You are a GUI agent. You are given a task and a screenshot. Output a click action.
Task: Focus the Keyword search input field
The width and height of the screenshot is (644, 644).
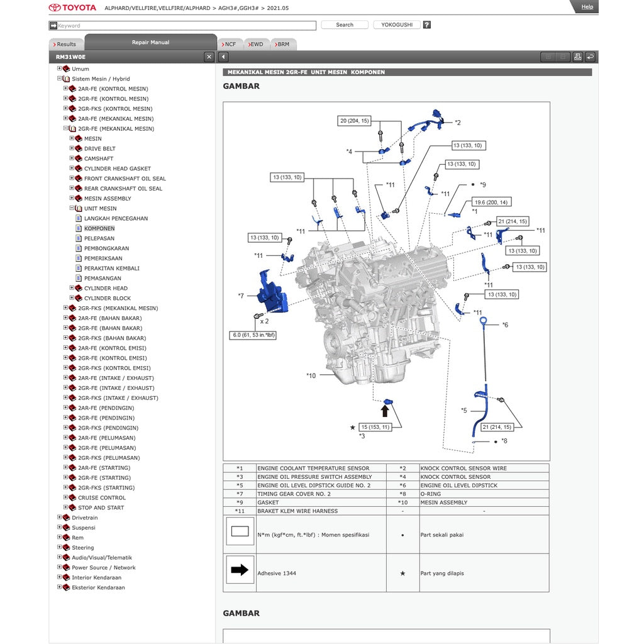click(x=186, y=26)
